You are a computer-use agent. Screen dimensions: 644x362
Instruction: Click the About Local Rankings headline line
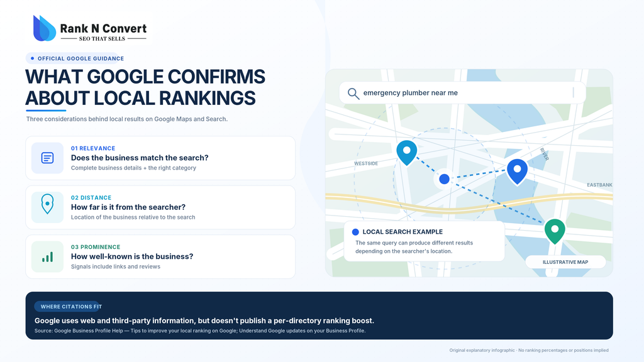pos(140,98)
